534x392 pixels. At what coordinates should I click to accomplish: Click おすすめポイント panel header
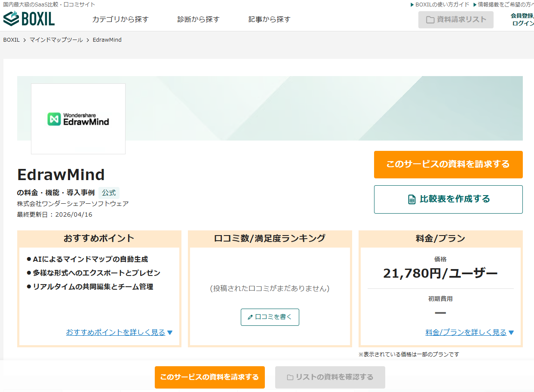click(99, 239)
